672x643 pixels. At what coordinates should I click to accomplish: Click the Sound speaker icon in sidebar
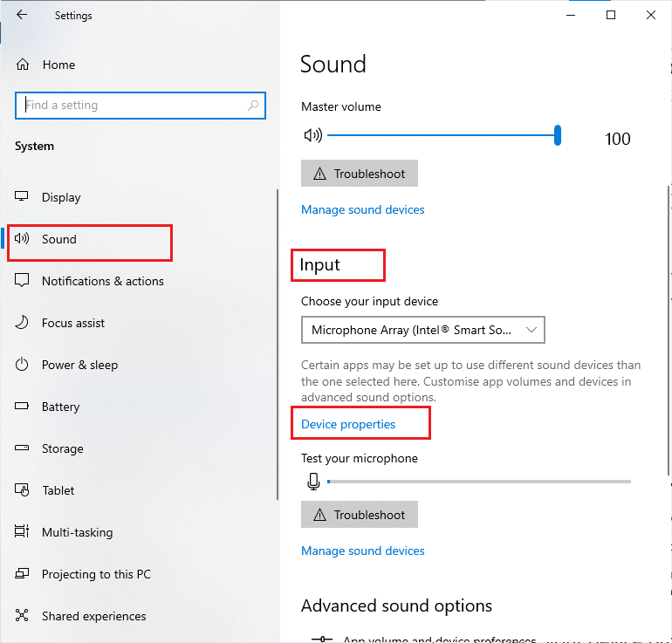[22, 238]
